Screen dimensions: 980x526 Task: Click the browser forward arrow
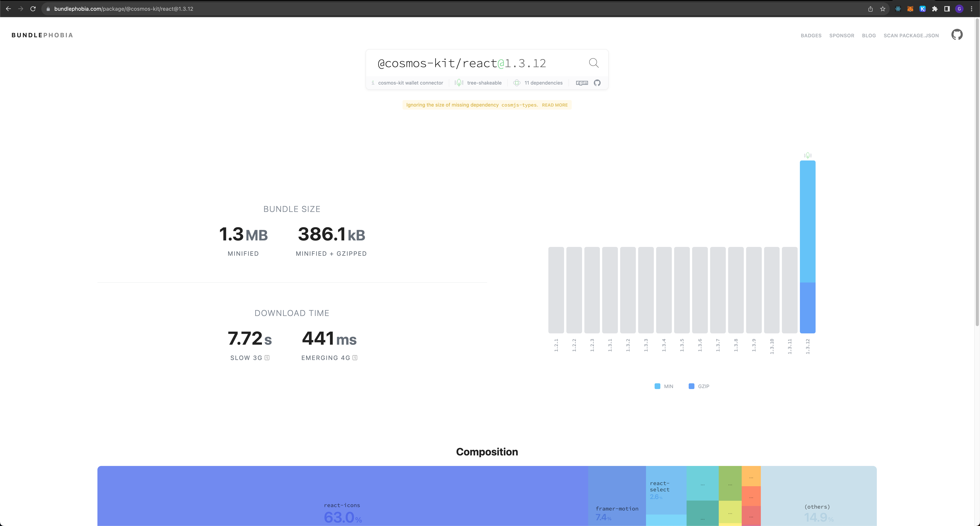click(x=20, y=9)
